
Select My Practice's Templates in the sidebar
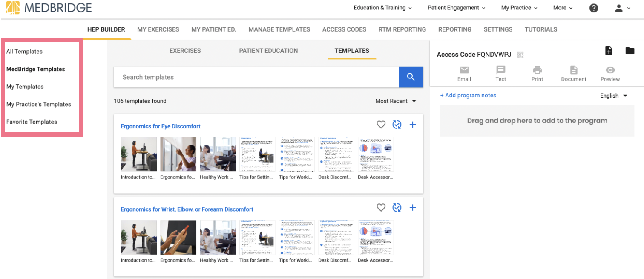tap(38, 104)
